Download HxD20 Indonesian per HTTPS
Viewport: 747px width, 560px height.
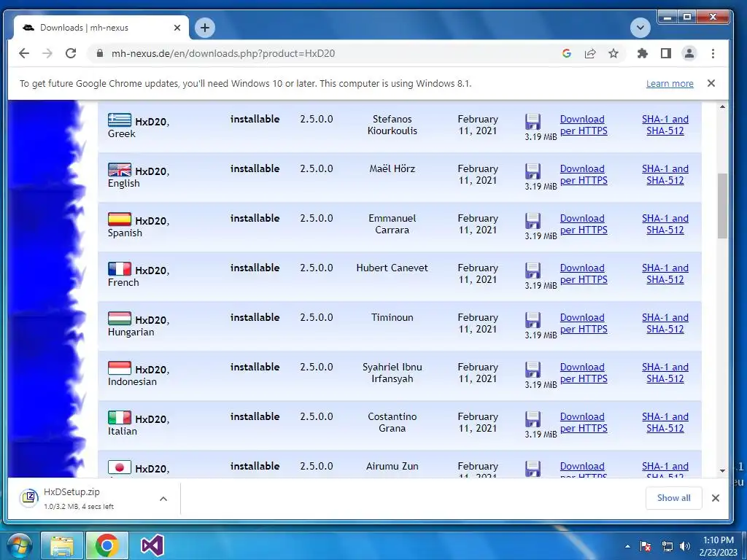pos(584,373)
